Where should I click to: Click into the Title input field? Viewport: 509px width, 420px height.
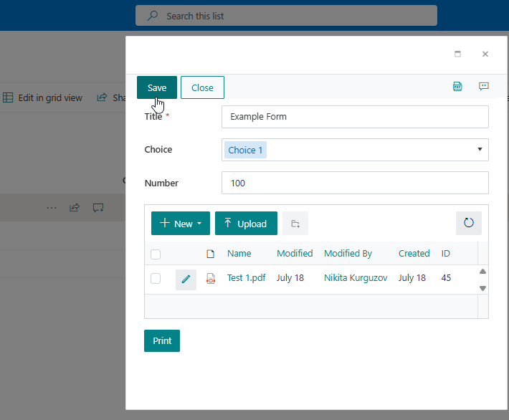click(x=355, y=117)
